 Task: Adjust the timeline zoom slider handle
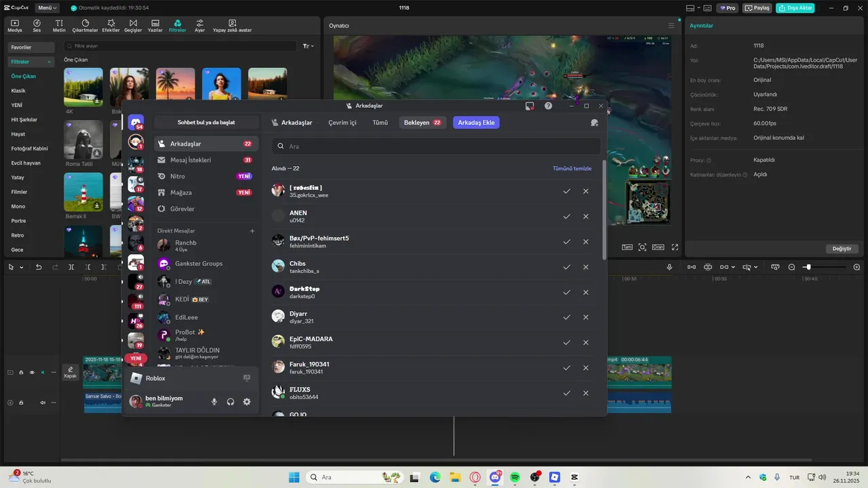pos(808,267)
